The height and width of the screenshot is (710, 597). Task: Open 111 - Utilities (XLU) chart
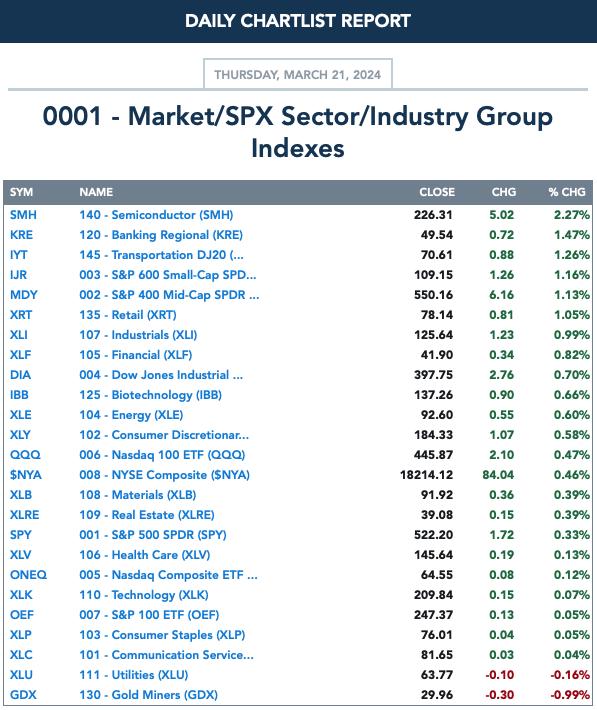coord(134,674)
